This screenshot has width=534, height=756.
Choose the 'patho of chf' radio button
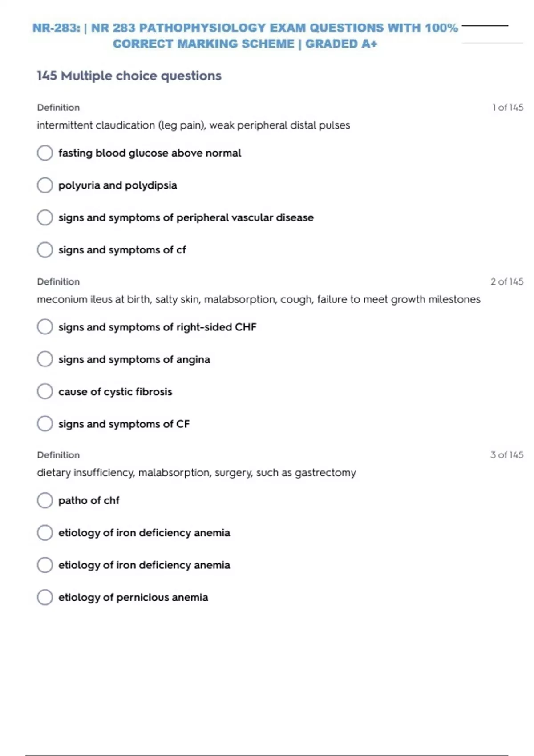click(45, 500)
